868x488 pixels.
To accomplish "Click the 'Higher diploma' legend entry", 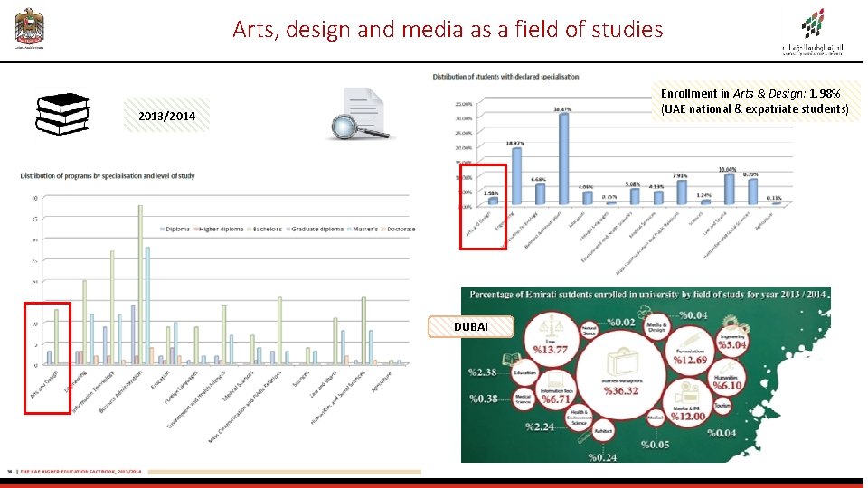I will click(x=221, y=229).
